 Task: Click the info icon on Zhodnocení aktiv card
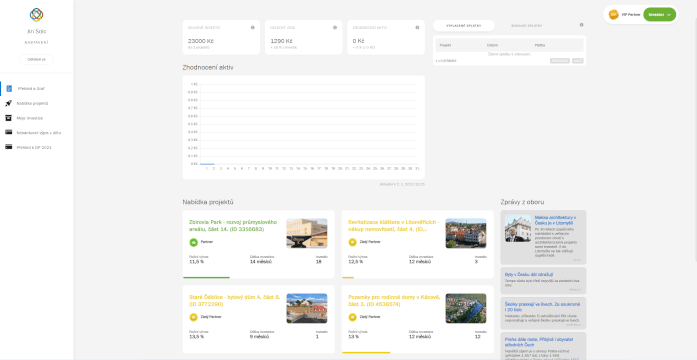tap(417, 28)
